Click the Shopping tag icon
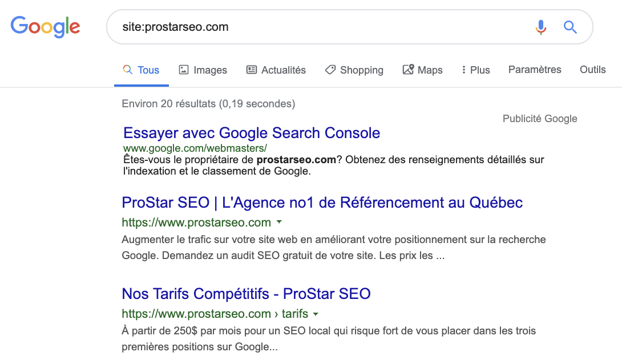622x364 pixels. click(330, 70)
